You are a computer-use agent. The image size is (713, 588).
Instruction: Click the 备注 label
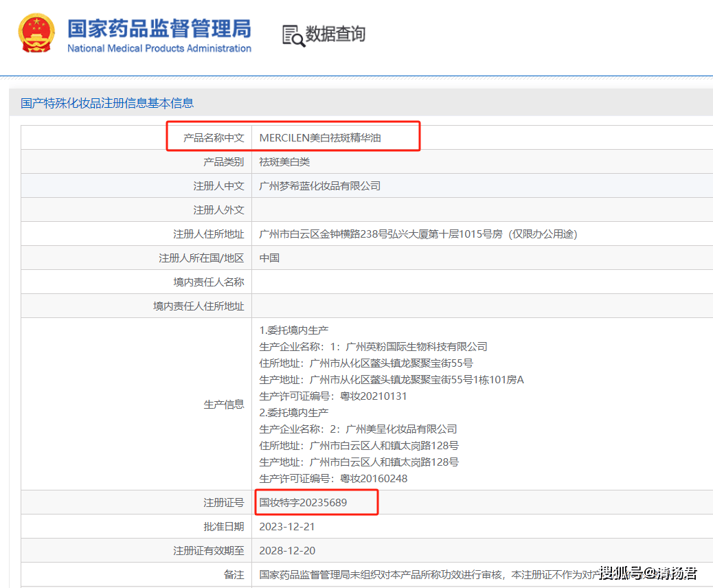(234, 575)
